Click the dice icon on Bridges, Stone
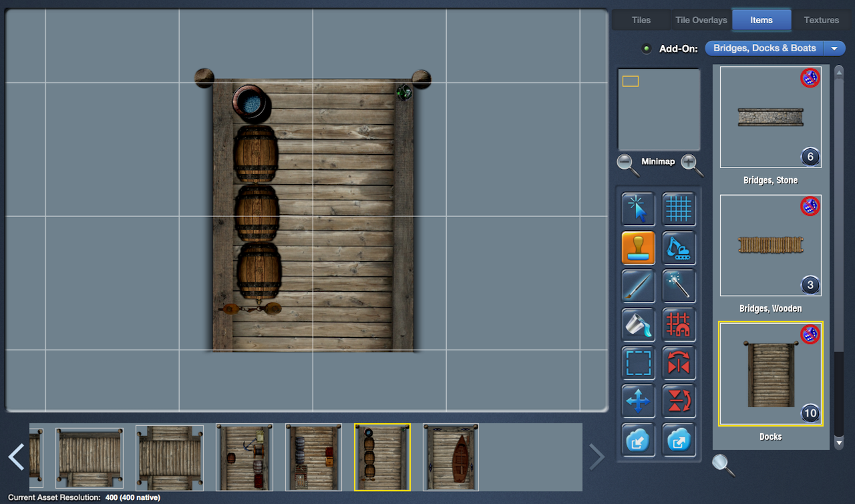855x504 pixels. pyautogui.click(x=810, y=78)
